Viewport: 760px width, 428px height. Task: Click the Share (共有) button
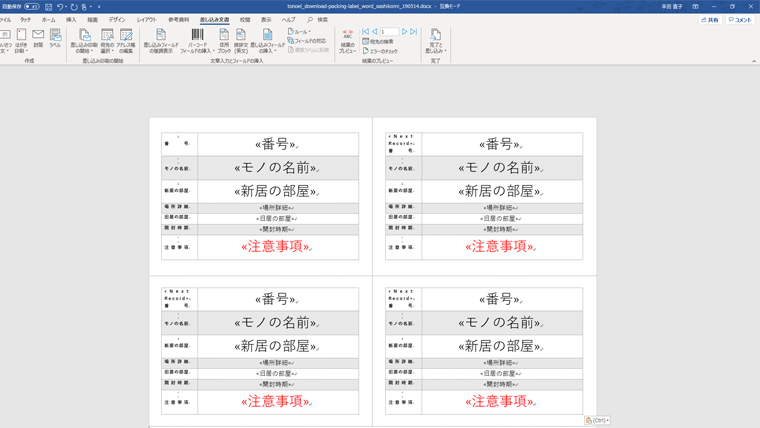710,20
